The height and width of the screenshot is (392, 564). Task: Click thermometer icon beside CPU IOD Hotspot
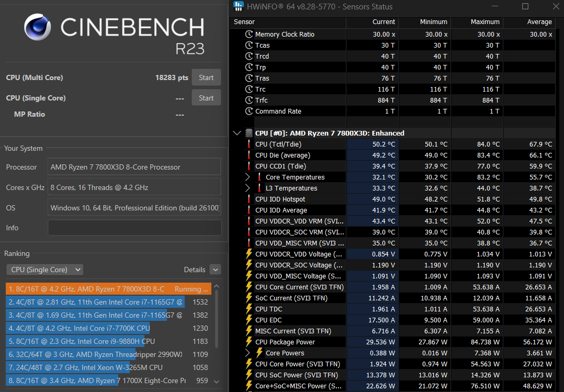tap(249, 199)
